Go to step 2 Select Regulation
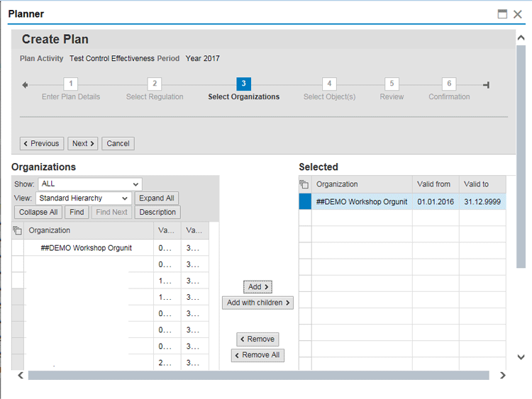Image resolution: width=532 pixels, height=399 pixels. pos(155,84)
